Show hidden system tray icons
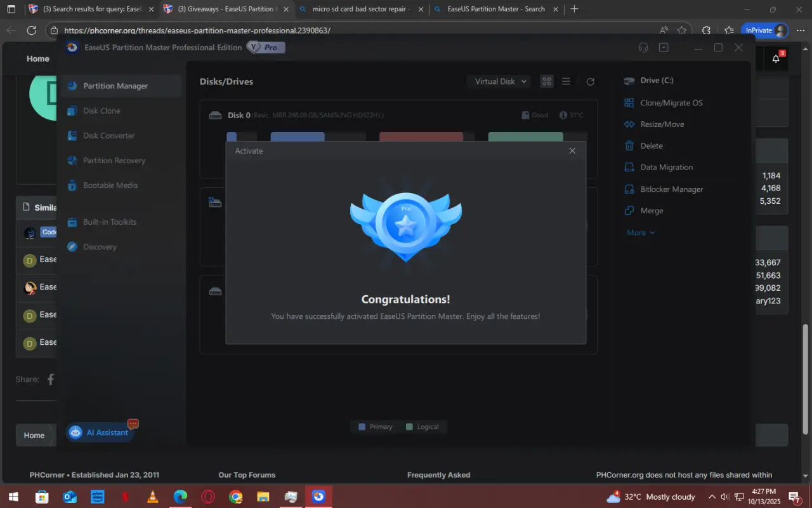 [x=712, y=497]
